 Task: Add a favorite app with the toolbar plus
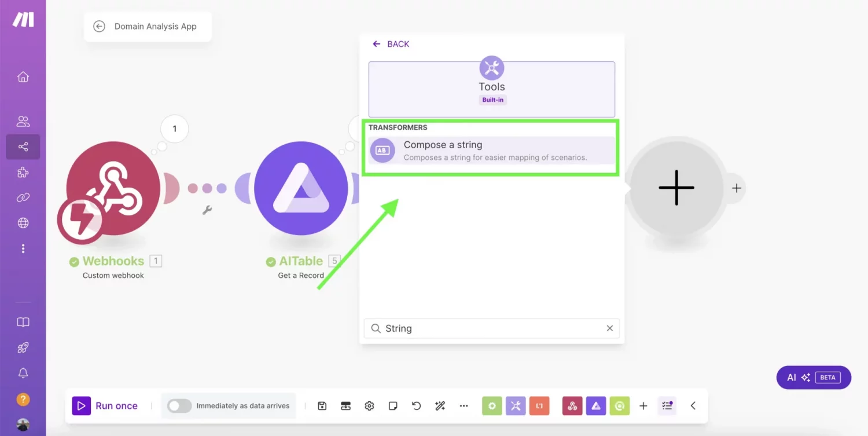coord(643,406)
